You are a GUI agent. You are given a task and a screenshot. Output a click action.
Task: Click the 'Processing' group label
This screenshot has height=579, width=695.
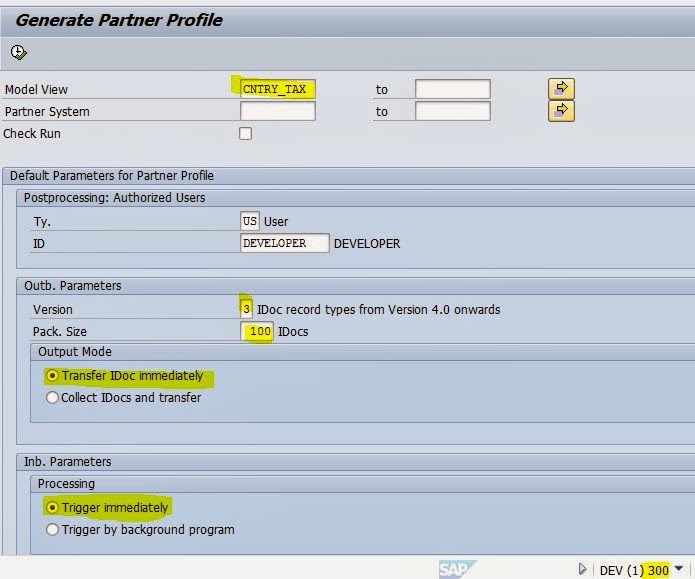66,484
